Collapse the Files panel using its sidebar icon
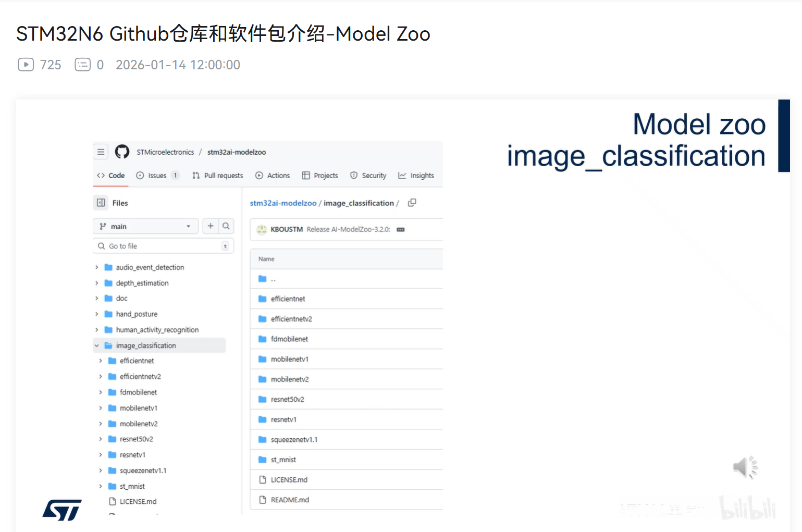 [x=101, y=203]
